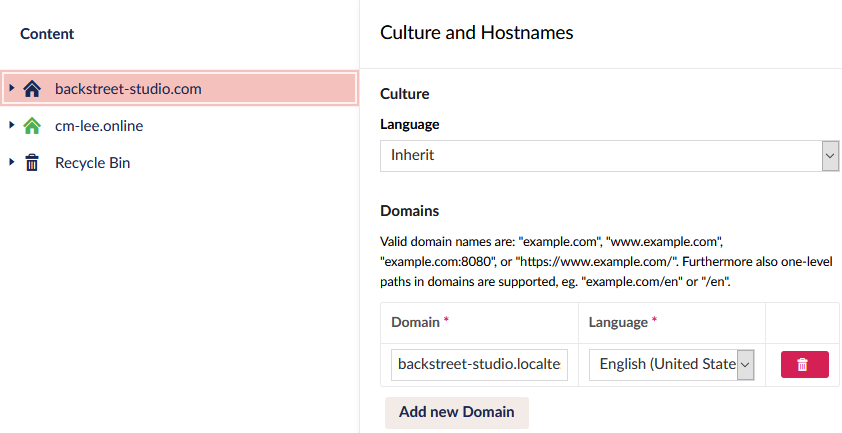Open the domain's English (United States) language dropdown
Viewport: 842px width, 433px height.
(x=670, y=365)
